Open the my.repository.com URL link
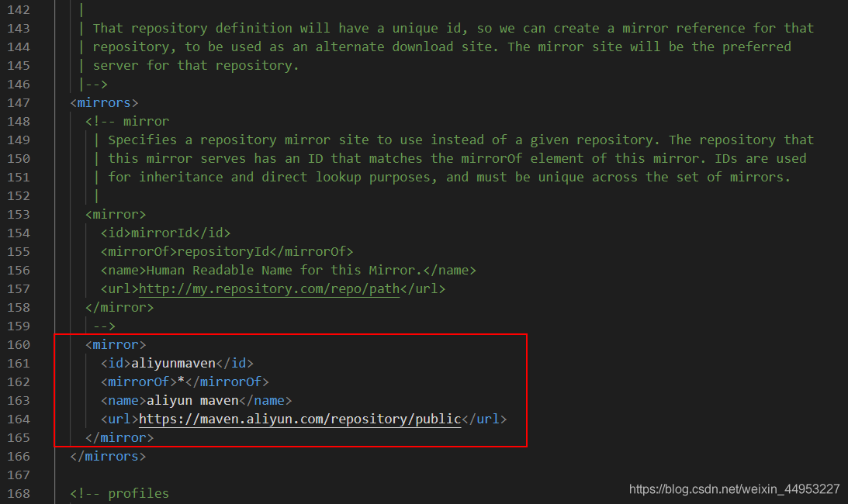Image resolution: width=848 pixels, height=504 pixels. [x=268, y=288]
